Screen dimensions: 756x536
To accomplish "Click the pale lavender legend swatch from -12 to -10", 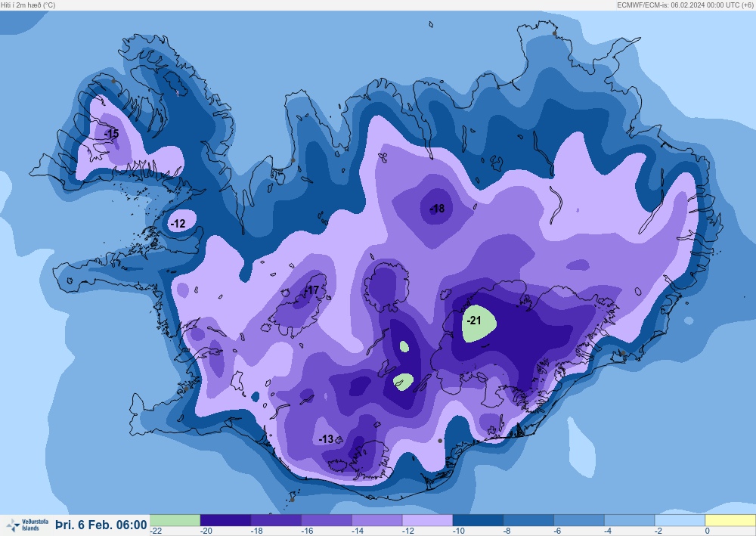I will coord(427,520).
